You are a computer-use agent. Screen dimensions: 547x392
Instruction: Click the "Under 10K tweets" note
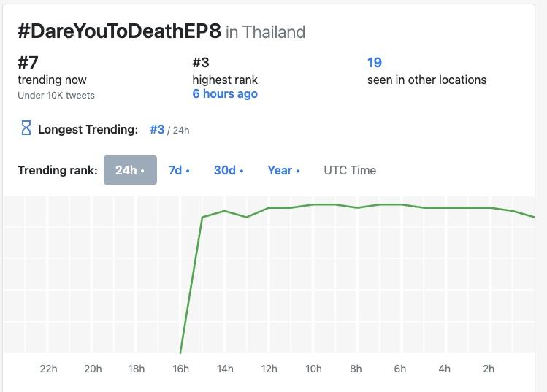(56, 95)
